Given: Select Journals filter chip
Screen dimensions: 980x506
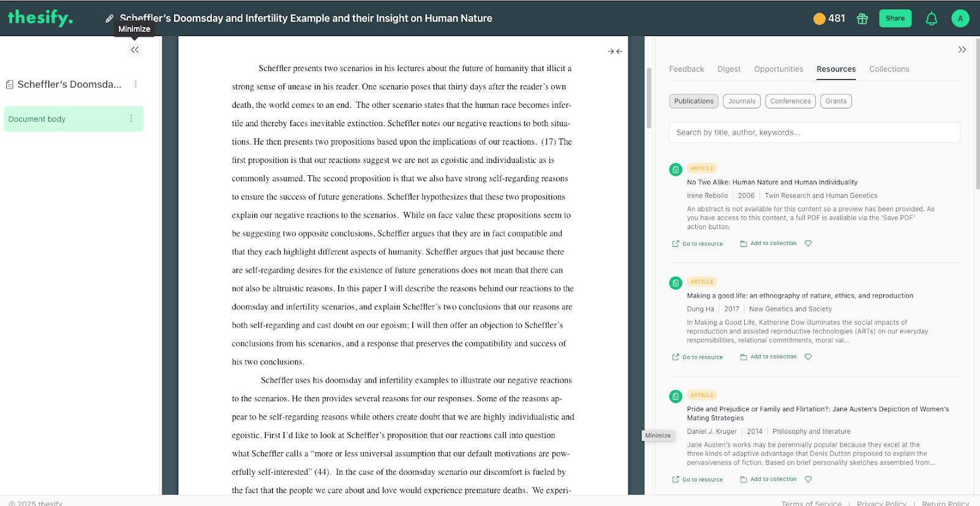Looking at the screenshot, I should click(x=742, y=101).
